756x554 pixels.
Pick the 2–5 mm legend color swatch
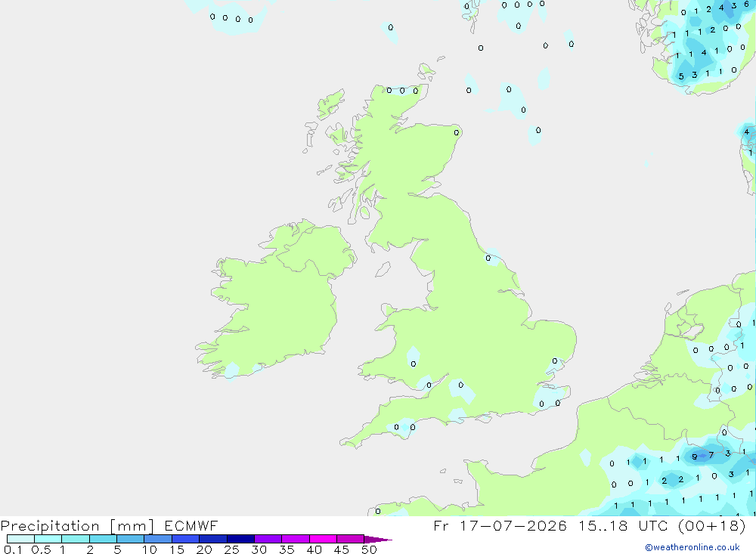[103, 539]
